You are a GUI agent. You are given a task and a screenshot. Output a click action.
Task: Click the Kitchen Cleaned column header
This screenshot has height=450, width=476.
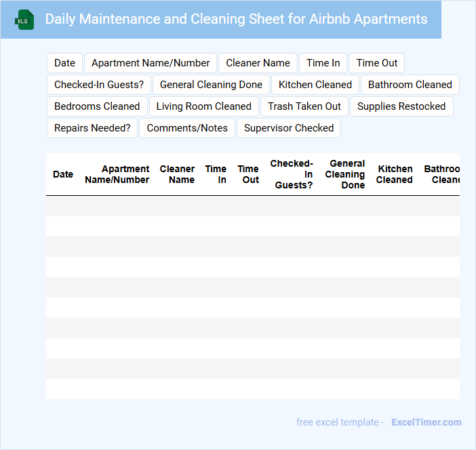(394, 174)
